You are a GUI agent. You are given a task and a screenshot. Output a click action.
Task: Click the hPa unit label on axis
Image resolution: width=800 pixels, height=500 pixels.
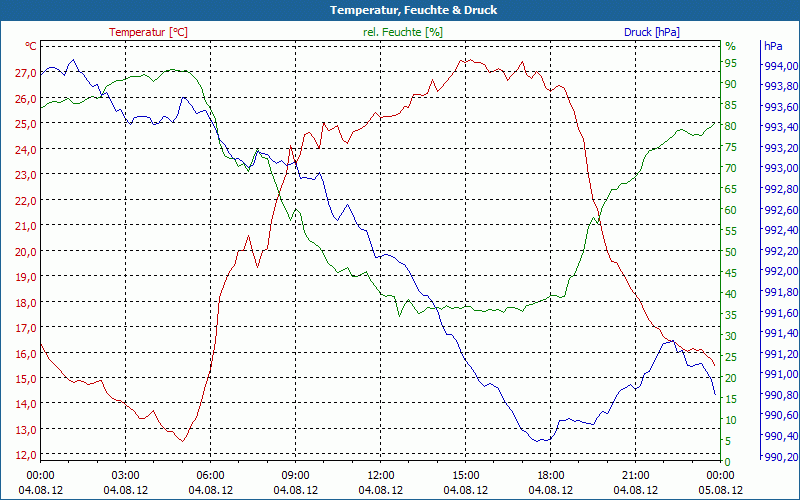coord(773,46)
